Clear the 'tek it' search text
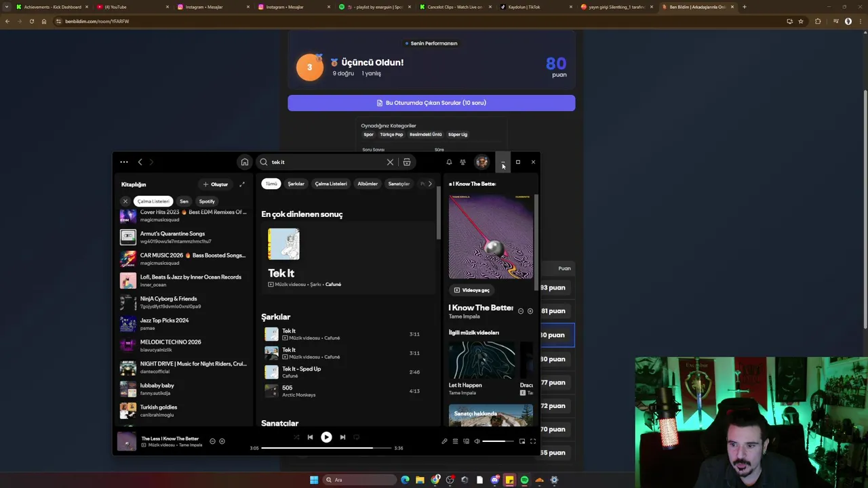Screen dimensions: 868x488 tap(390, 162)
